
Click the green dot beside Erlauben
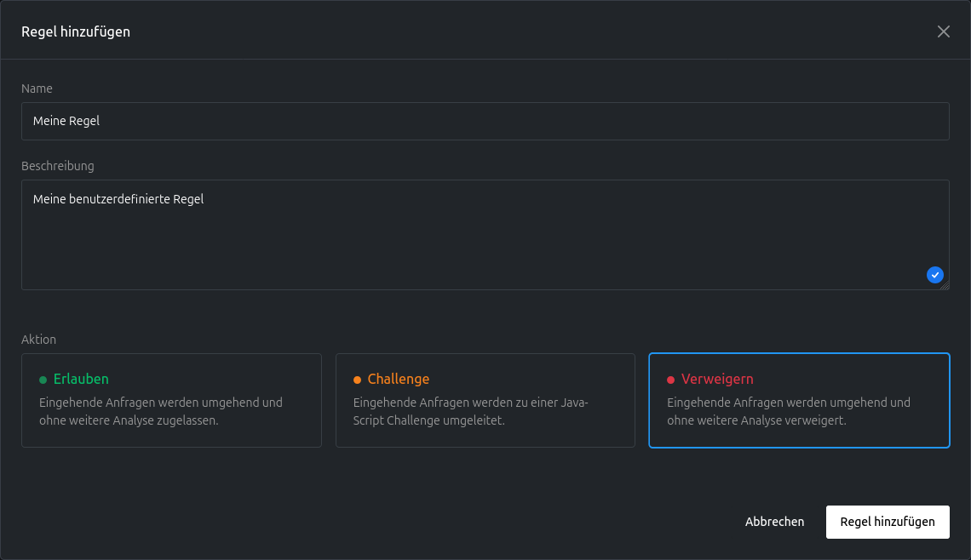[43, 380]
